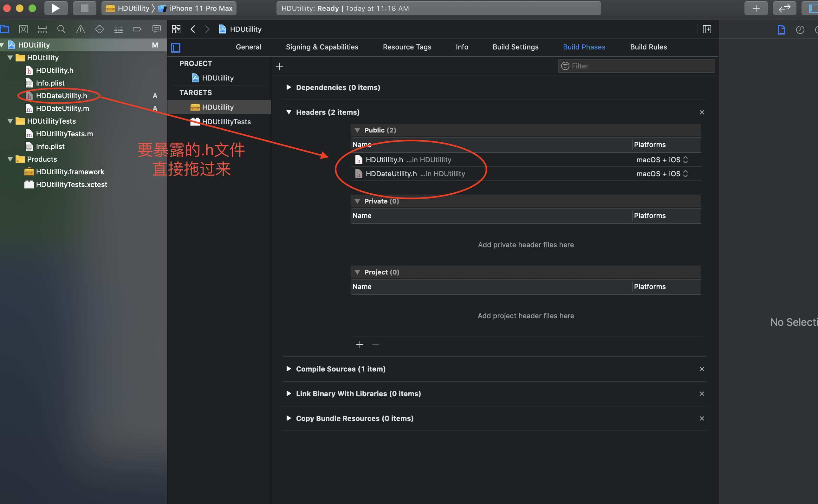Expand Compile Sources build phase
This screenshot has width=818, height=504.
point(289,369)
